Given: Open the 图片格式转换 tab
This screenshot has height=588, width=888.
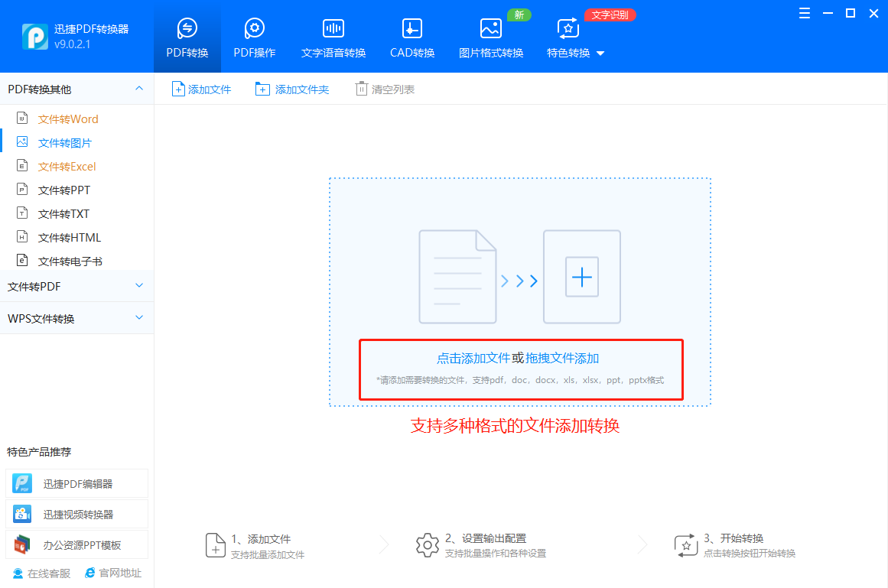Looking at the screenshot, I should click(x=490, y=37).
